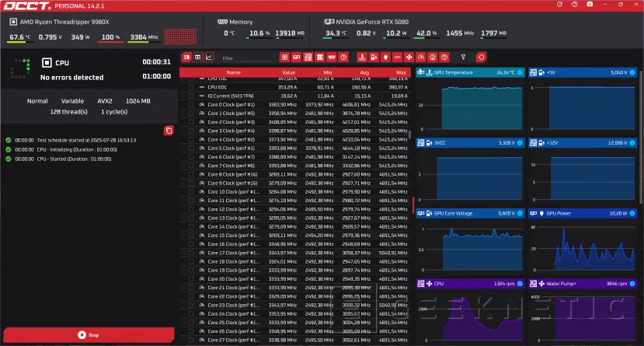This screenshot has height=346, width=644.
Task: Open info for the GPU Power graph
Action: pos(632,213)
